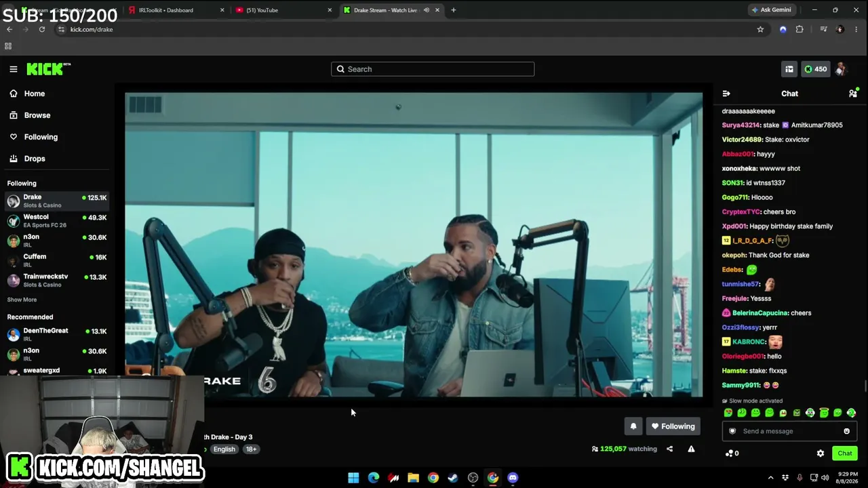
Task: Click the last quick emote above chat input
Action: pyautogui.click(x=851, y=413)
